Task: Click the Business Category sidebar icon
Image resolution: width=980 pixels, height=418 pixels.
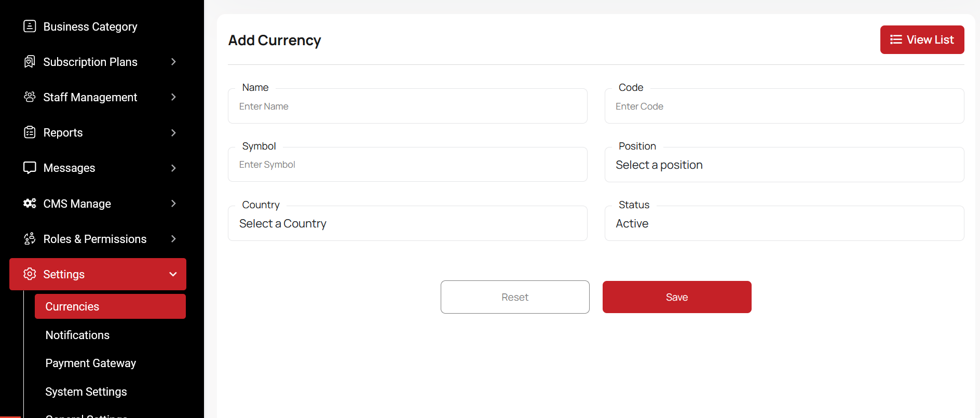Action: pos(30,26)
